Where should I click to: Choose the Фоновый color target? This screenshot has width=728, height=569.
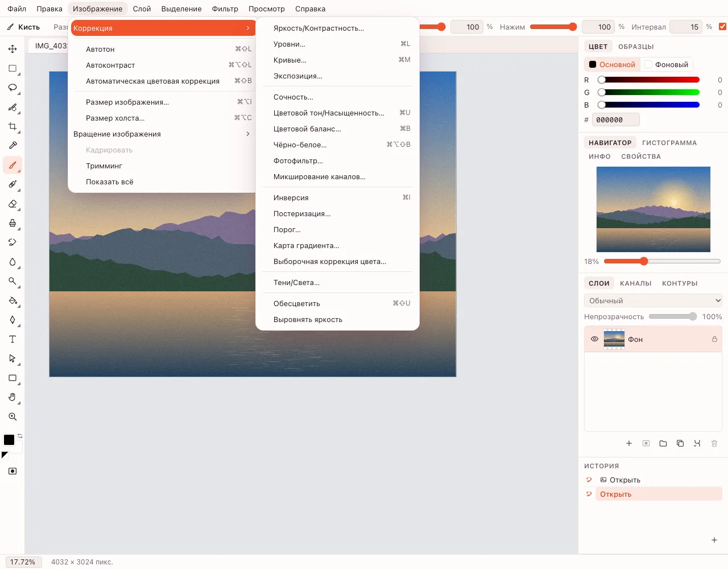(667, 64)
